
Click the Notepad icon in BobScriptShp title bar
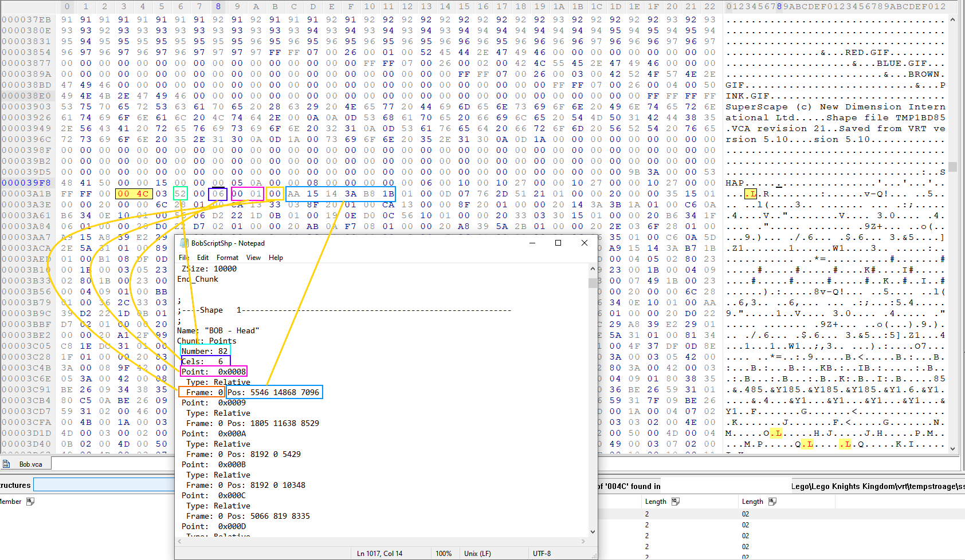(x=184, y=243)
